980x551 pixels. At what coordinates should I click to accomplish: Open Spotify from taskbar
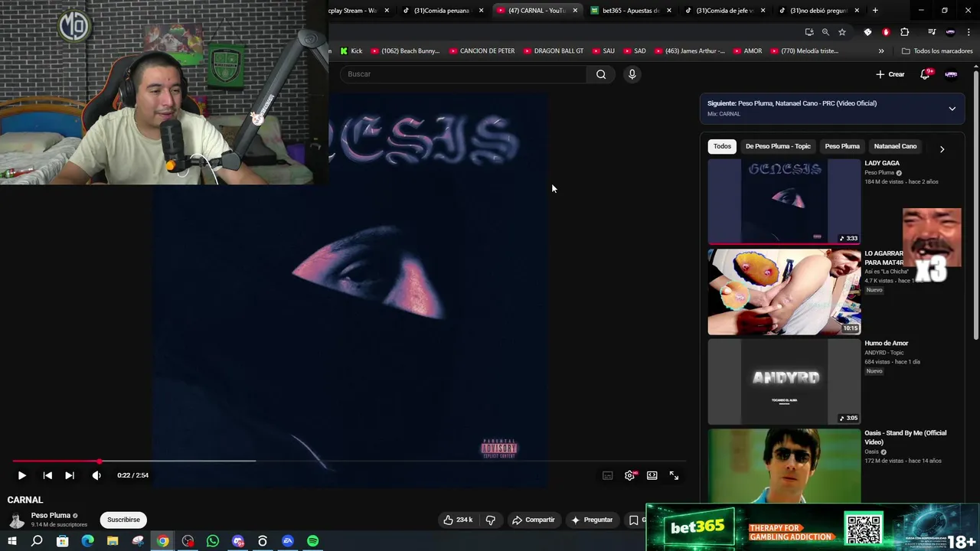(x=313, y=541)
